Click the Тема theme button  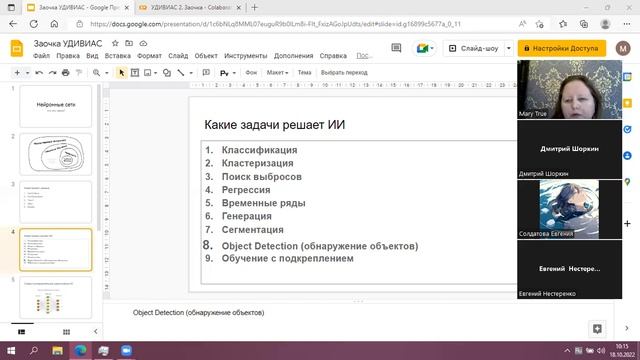(304, 73)
